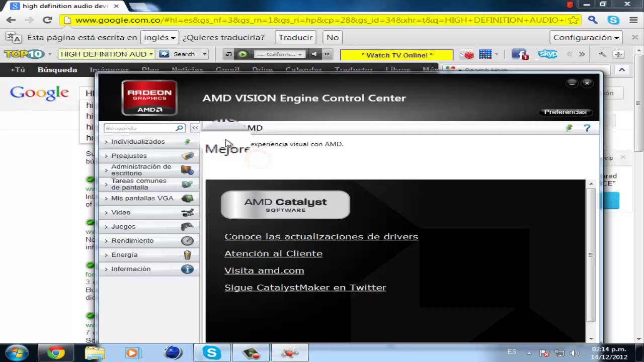Click the Preajustes icon

(187, 156)
